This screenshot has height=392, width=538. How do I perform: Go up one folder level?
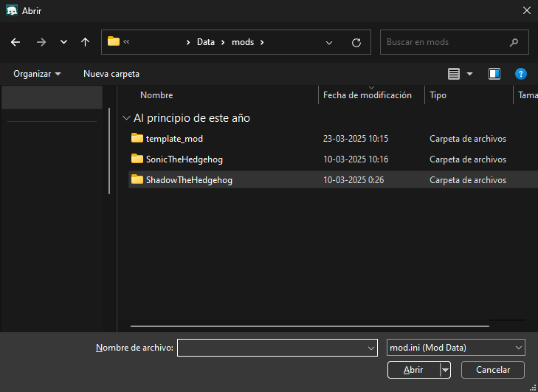point(85,42)
